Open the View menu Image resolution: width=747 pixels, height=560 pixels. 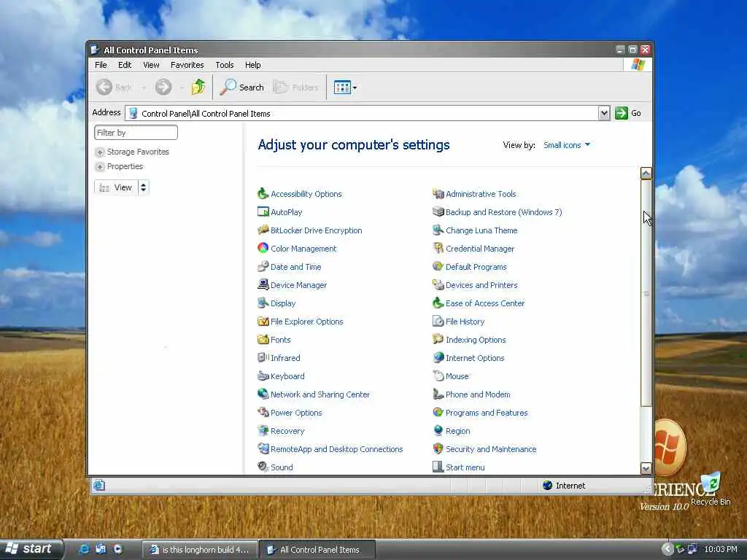click(151, 65)
